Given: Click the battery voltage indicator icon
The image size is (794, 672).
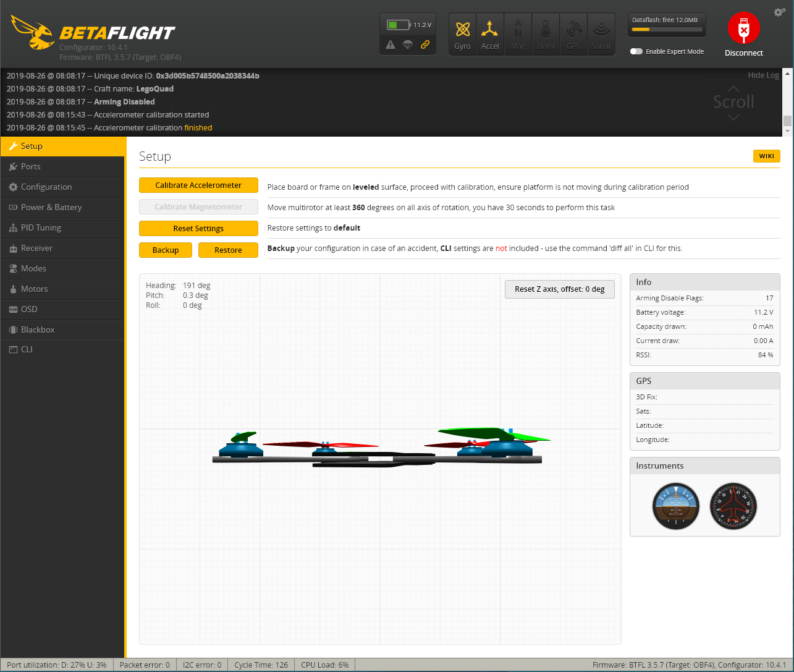Looking at the screenshot, I should (399, 25).
